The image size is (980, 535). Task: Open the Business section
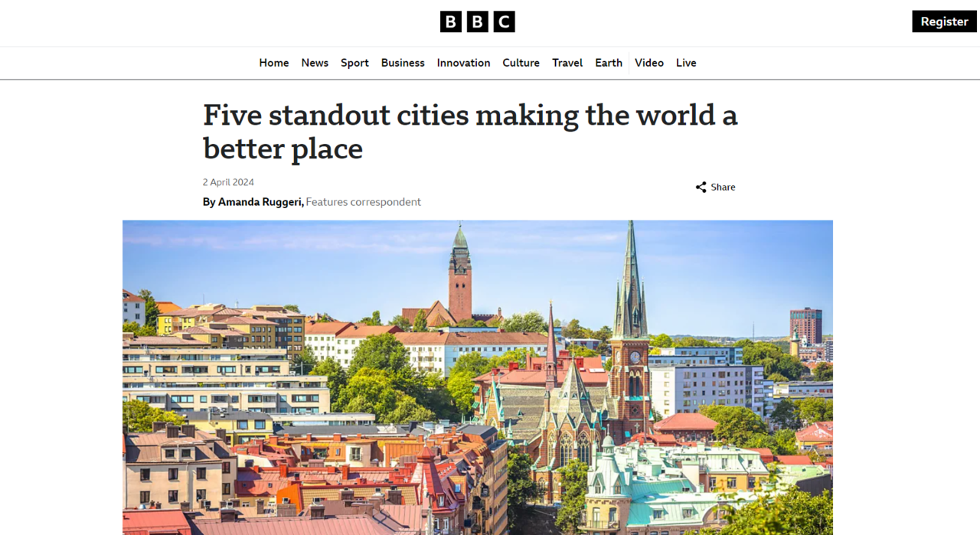[403, 63]
